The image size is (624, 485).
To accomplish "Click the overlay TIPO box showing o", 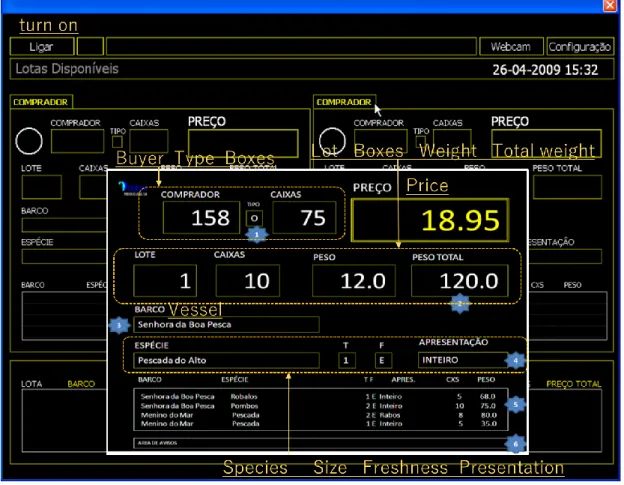I will pyautogui.click(x=255, y=219).
